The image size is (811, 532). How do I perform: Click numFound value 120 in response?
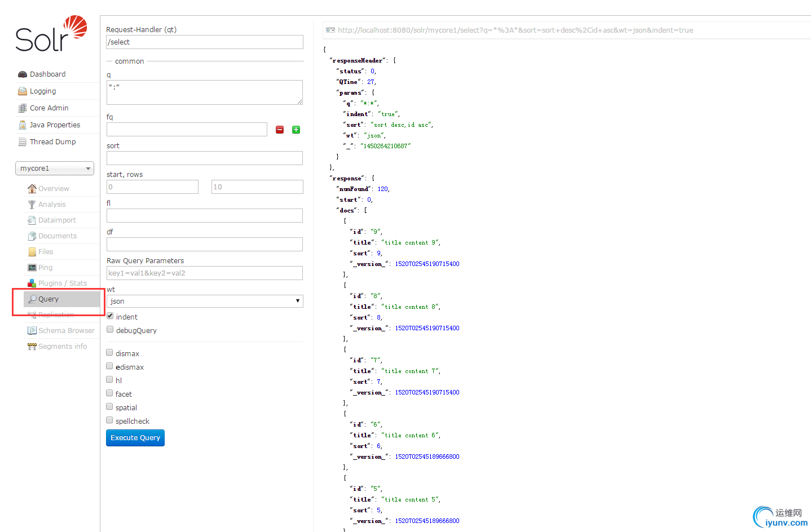click(x=382, y=189)
